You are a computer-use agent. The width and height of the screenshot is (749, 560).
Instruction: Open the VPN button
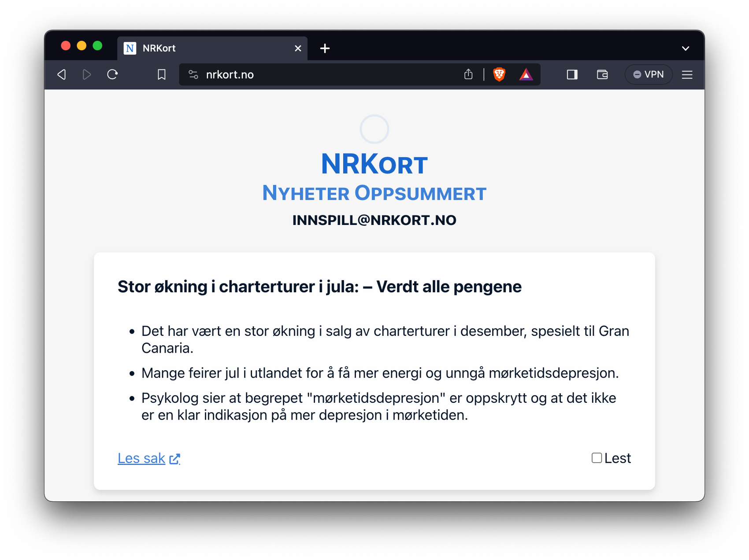[x=648, y=74]
